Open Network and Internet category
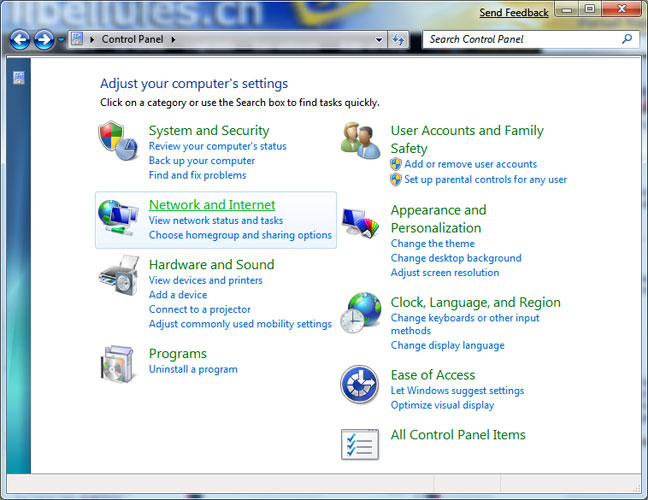 (212, 205)
